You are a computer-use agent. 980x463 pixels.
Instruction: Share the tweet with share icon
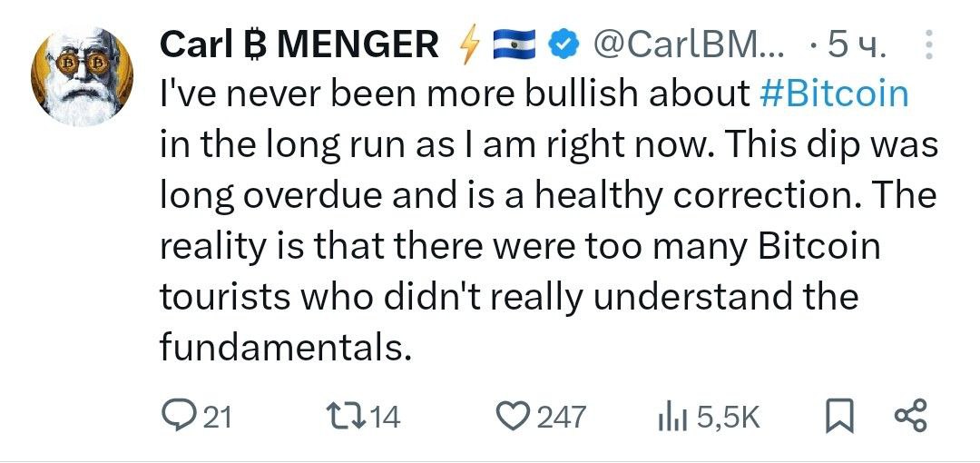point(912,416)
